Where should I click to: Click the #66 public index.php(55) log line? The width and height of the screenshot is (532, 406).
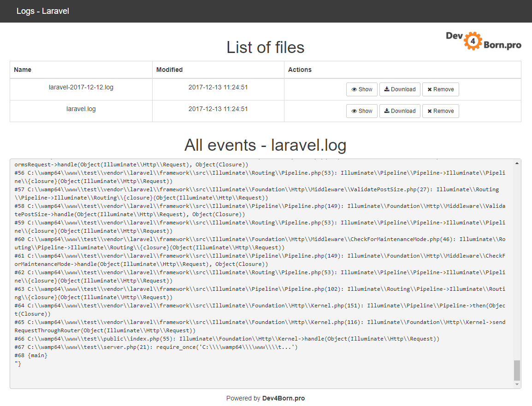[x=227, y=339]
